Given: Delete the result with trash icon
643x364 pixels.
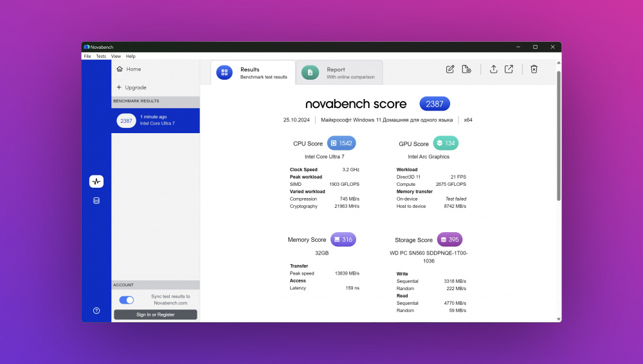Looking at the screenshot, I should pyautogui.click(x=534, y=69).
